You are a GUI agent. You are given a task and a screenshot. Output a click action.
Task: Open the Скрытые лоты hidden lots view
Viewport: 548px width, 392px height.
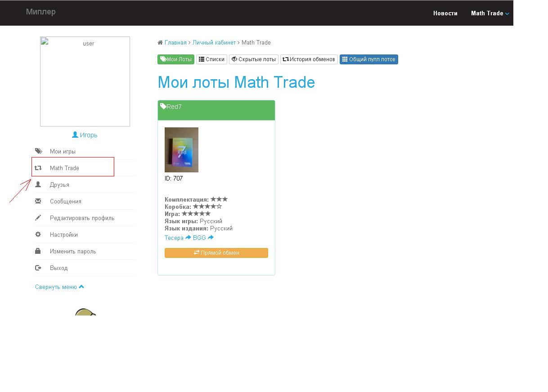253,59
